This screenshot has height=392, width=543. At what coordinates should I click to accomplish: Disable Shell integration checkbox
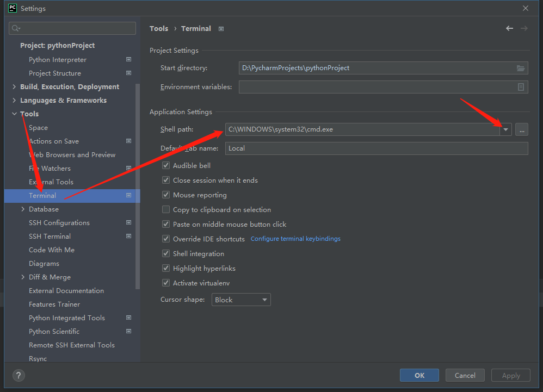tap(166, 253)
